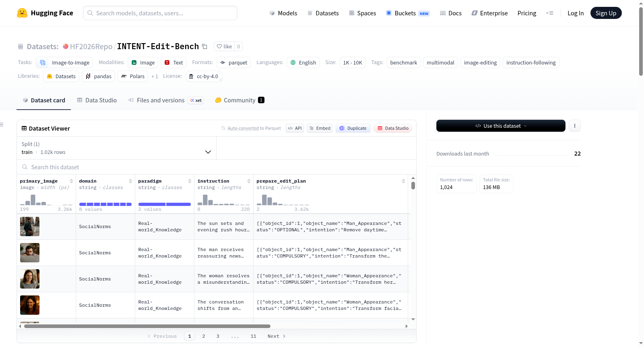The image size is (644, 347).
Task: Click the Hugging Face logo icon
Action: click(22, 13)
